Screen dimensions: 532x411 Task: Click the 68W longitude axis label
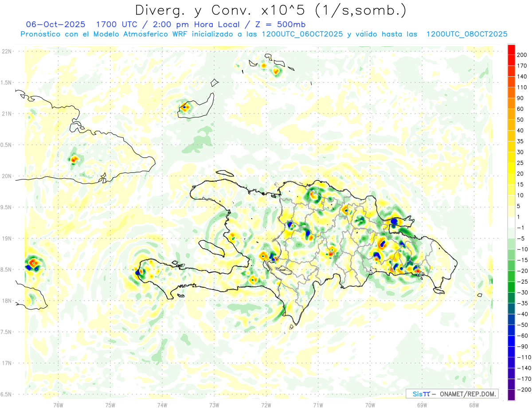(473, 404)
